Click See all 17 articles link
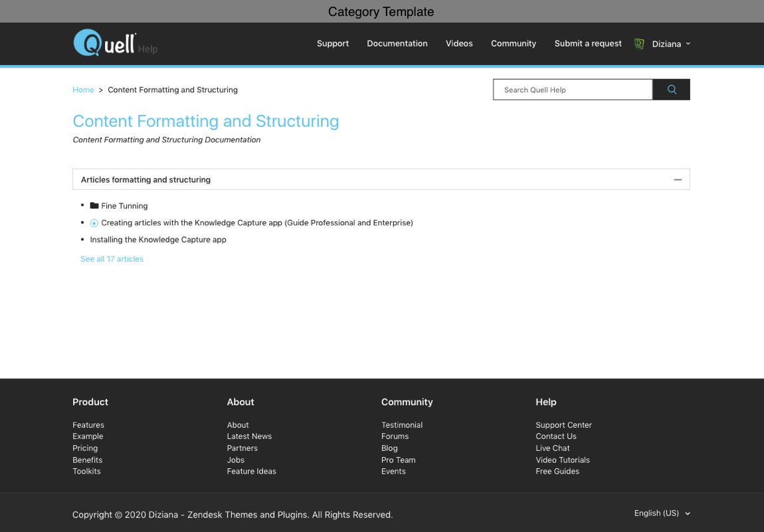The width and height of the screenshot is (764, 532). [x=112, y=259]
